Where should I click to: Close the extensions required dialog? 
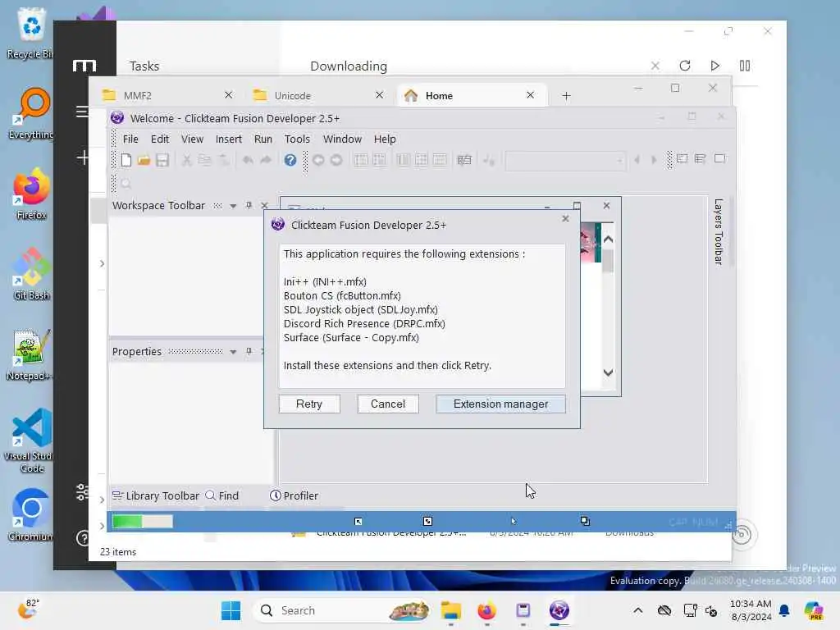point(565,218)
